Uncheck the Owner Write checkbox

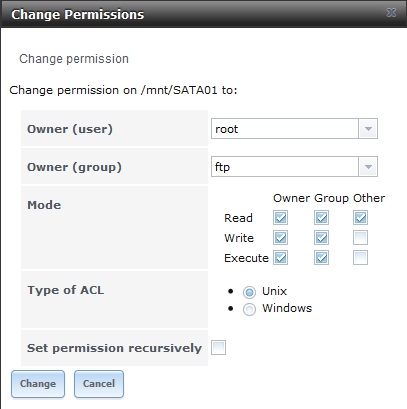[280, 238]
